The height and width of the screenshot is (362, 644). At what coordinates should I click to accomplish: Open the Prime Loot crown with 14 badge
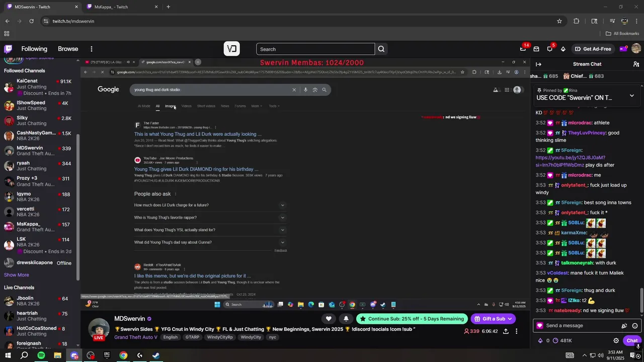(523, 49)
